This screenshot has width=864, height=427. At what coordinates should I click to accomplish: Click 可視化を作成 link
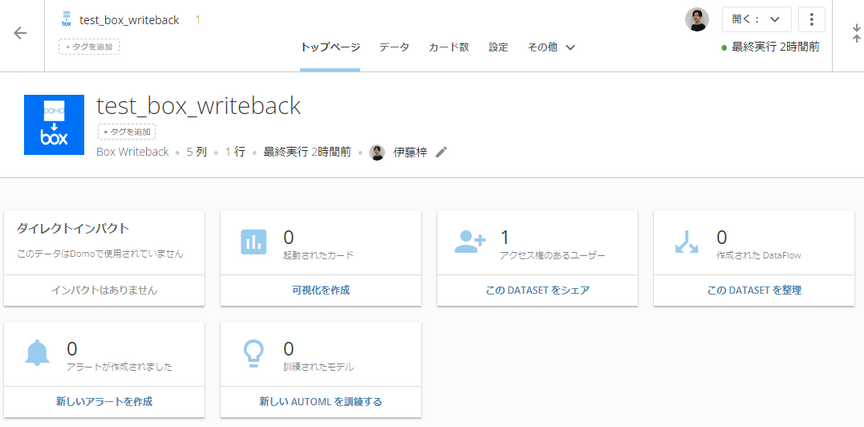click(x=321, y=290)
